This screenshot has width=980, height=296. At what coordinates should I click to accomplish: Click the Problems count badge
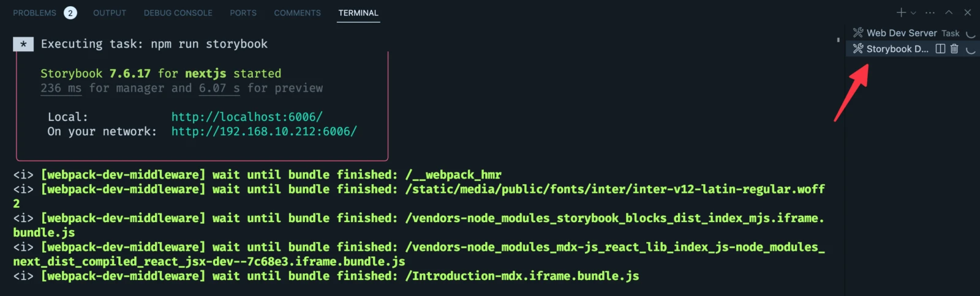coord(70,13)
